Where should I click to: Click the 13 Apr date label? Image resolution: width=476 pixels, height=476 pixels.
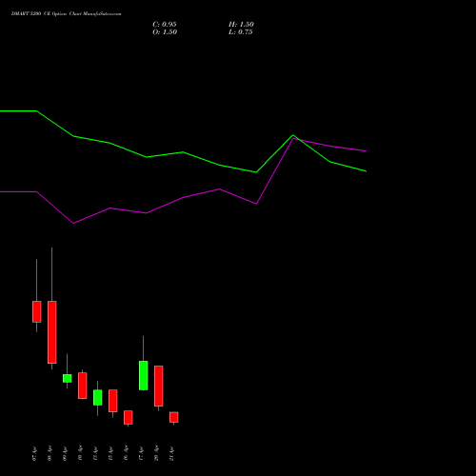pos(95,453)
